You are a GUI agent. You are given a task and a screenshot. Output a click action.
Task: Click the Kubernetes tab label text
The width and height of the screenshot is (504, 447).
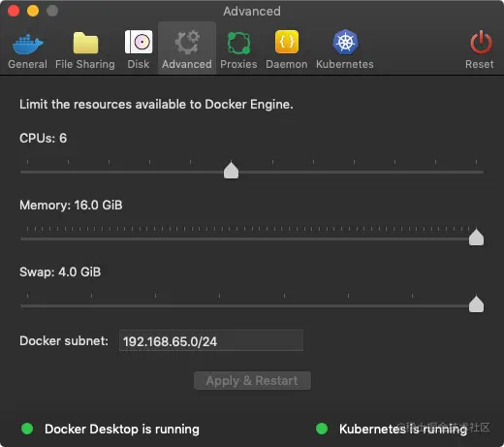pos(345,64)
